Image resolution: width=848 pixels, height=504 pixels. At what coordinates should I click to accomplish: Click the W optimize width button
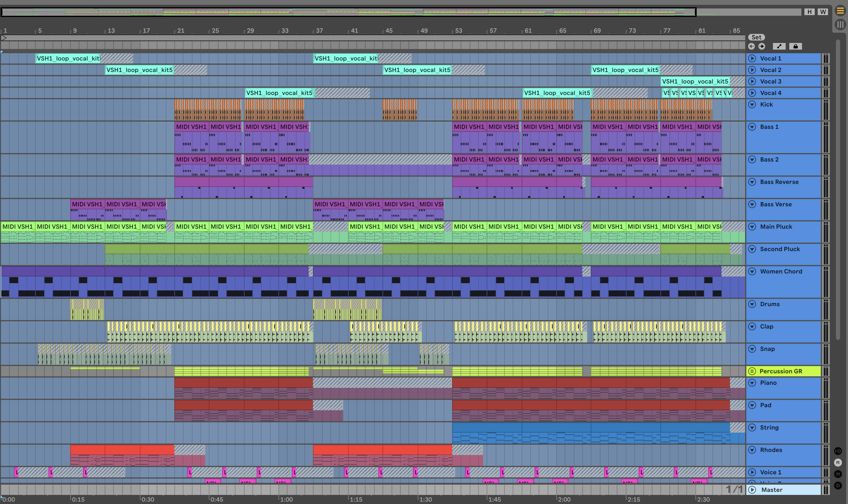coord(823,12)
